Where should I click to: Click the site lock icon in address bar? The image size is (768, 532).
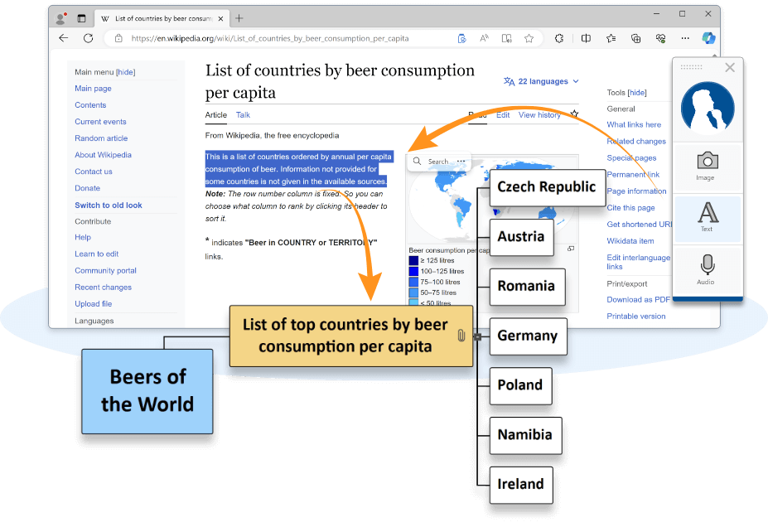[118, 38]
